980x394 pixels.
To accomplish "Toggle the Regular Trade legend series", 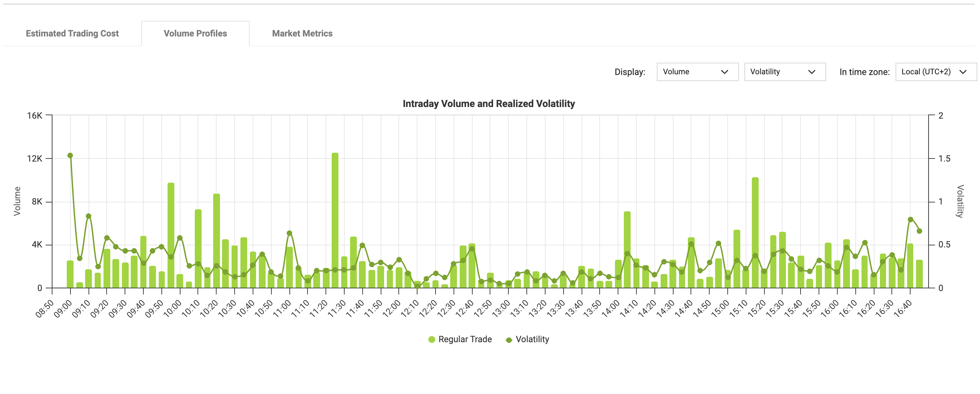I will click(464, 339).
